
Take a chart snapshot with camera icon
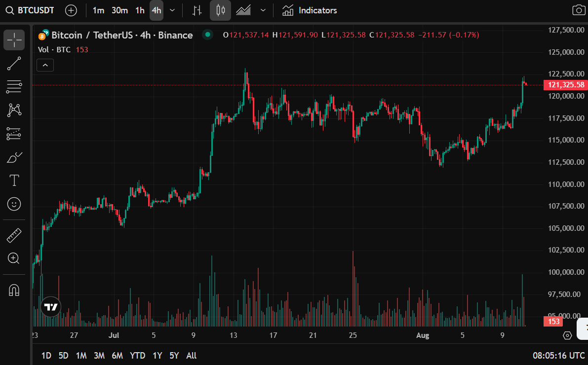pos(578,10)
